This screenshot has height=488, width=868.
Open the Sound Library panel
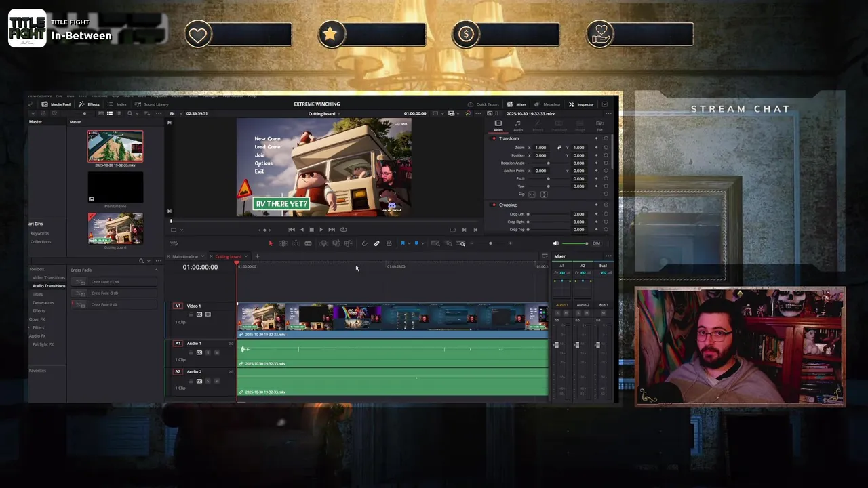pos(151,104)
